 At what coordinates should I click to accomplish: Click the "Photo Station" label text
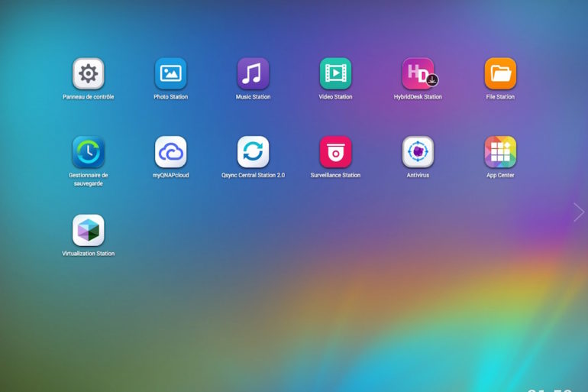[x=170, y=97]
